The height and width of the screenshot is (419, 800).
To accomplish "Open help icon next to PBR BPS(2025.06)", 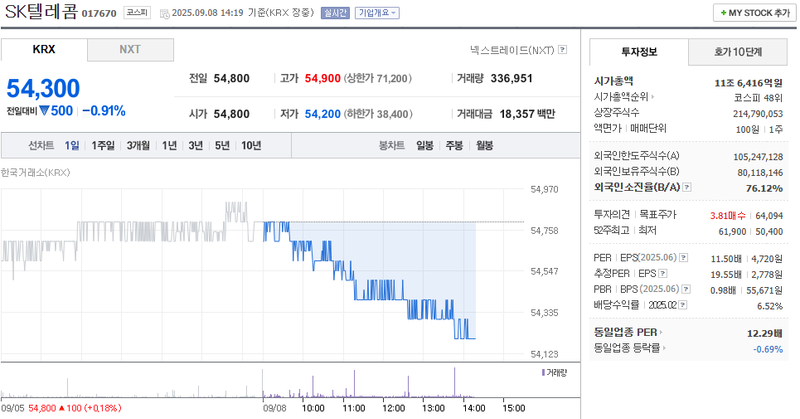I will coord(686,289).
